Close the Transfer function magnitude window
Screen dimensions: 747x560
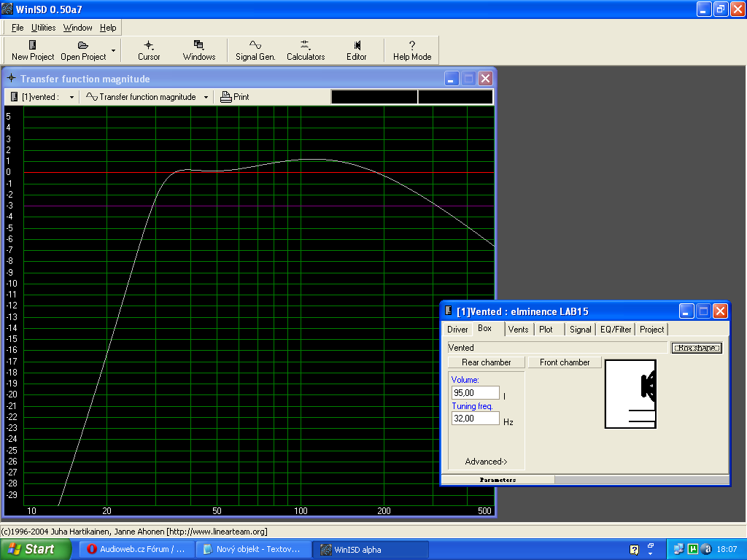[485, 79]
